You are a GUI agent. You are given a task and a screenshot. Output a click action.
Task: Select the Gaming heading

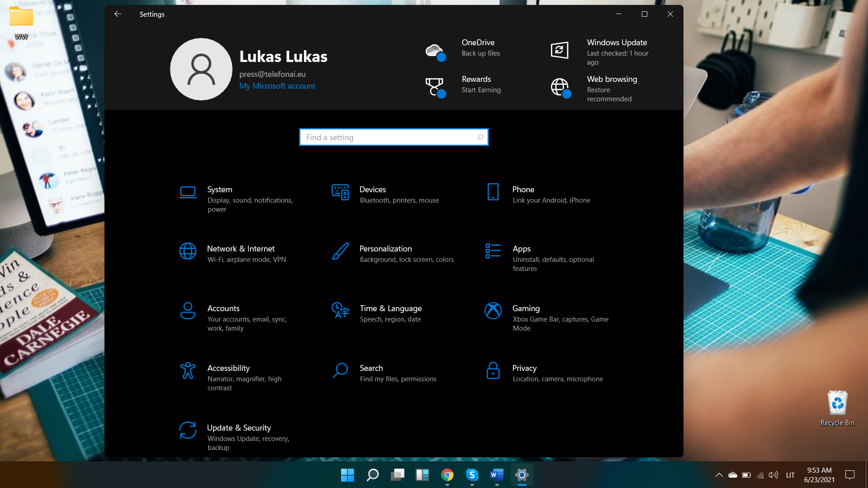coord(526,308)
